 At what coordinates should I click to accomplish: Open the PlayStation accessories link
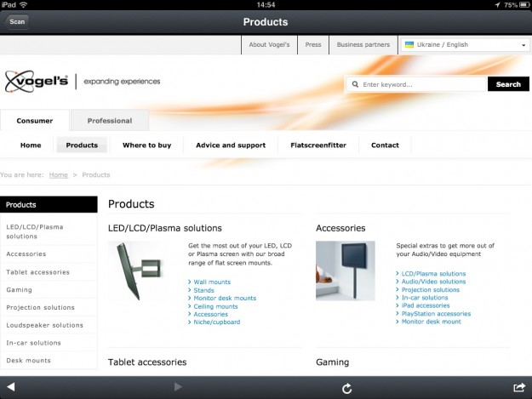pyautogui.click(x=435, y=314)
